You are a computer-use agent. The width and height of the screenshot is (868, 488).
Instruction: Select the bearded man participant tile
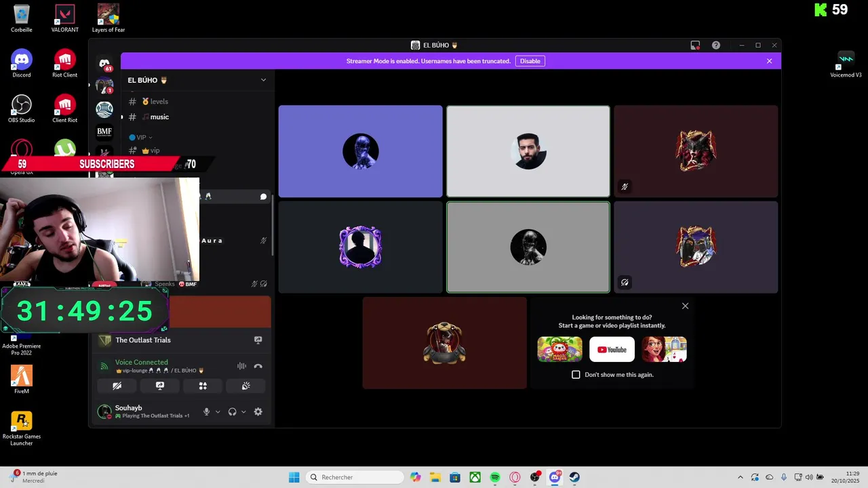pos(528,151)
